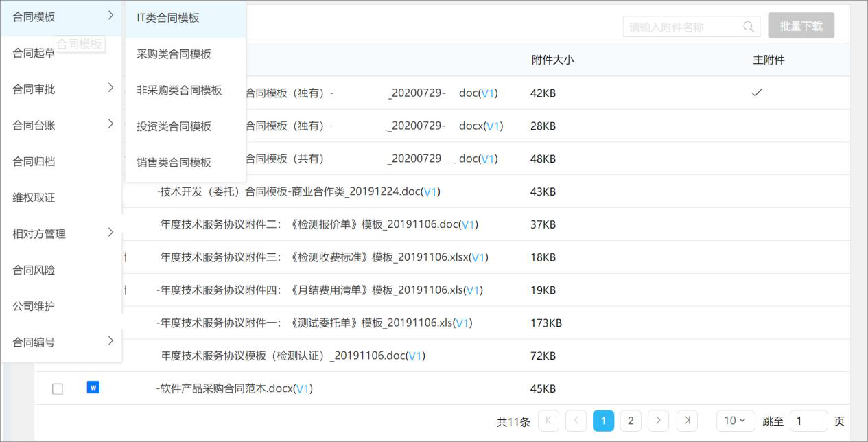Image resolution: width=868 pixels, height=442 pixels.
Task: Jump to the last page using the pagination icon
Action: click(x=685, y=420)
